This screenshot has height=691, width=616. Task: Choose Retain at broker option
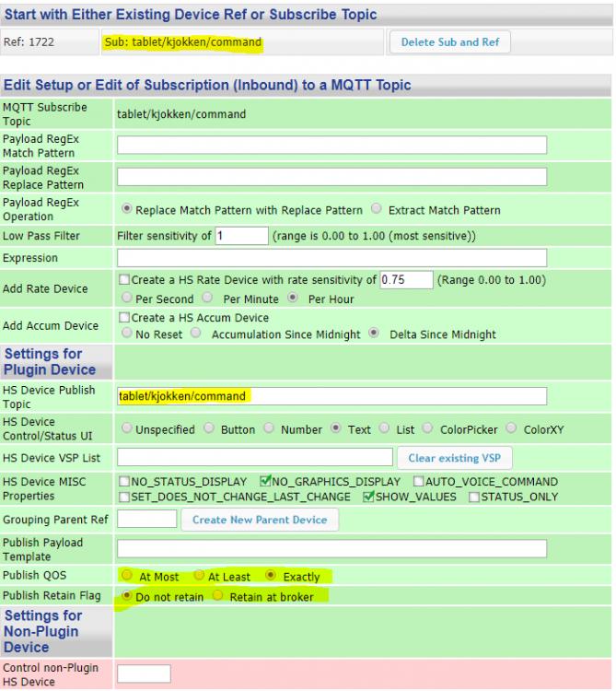[218, 596]
